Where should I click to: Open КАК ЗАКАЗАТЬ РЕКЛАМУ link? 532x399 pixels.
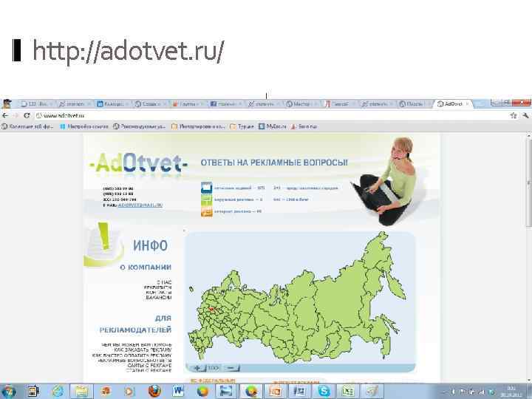click(x=143, y=349)
